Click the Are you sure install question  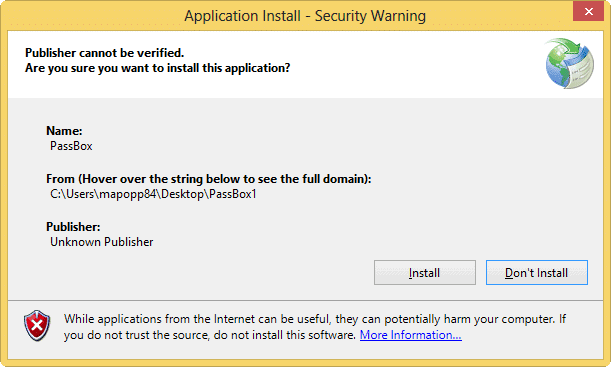158,68
